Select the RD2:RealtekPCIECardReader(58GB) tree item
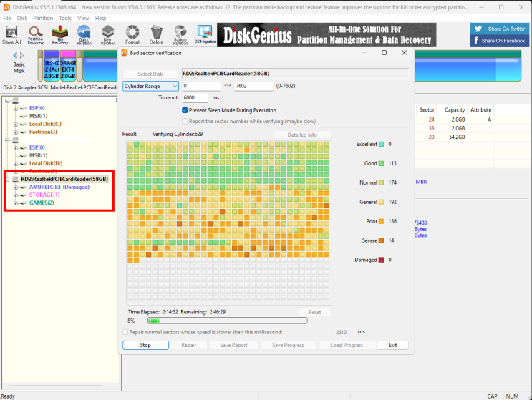Viewport: 532px width, 400px height. point(64,179)
